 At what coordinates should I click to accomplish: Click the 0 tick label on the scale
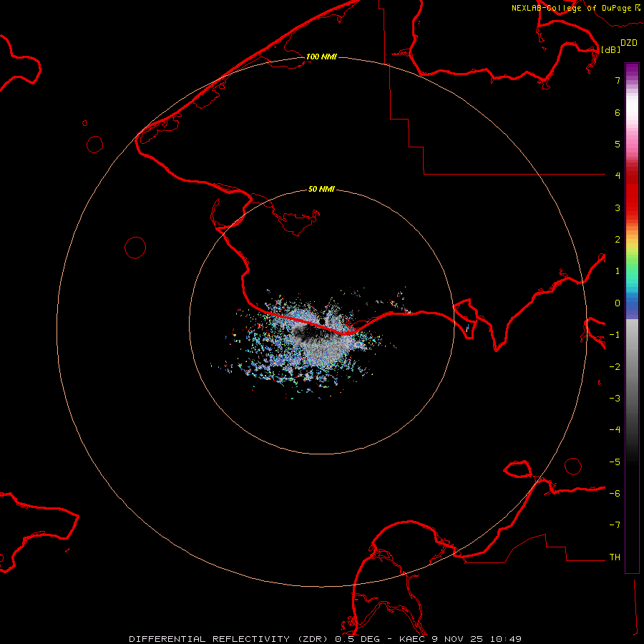pyautogui.click(x=618, y=303)
